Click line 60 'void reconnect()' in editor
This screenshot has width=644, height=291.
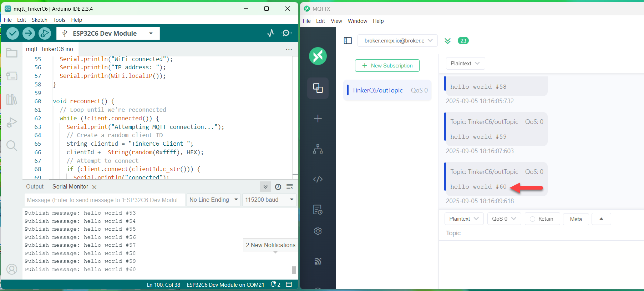[x=83, y=101]
